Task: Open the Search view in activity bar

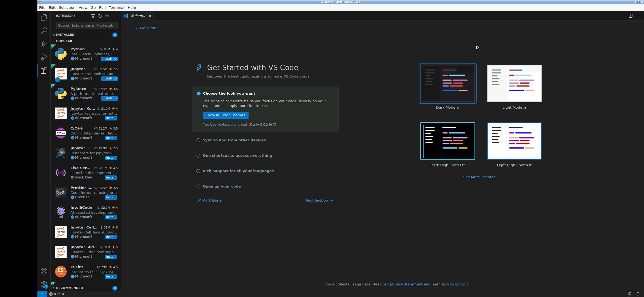Action: (44, 31)
